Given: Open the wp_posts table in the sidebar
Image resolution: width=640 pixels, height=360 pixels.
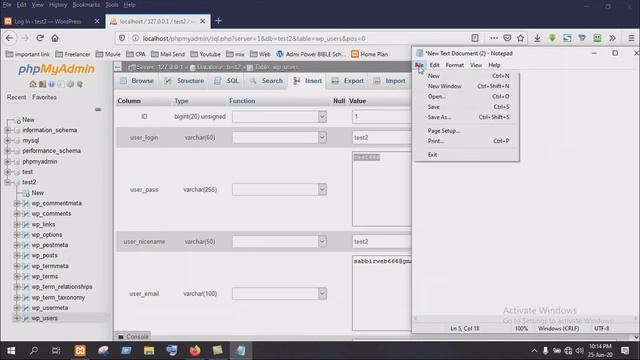Looking at the screenshot, I should (x=44, y=256).
